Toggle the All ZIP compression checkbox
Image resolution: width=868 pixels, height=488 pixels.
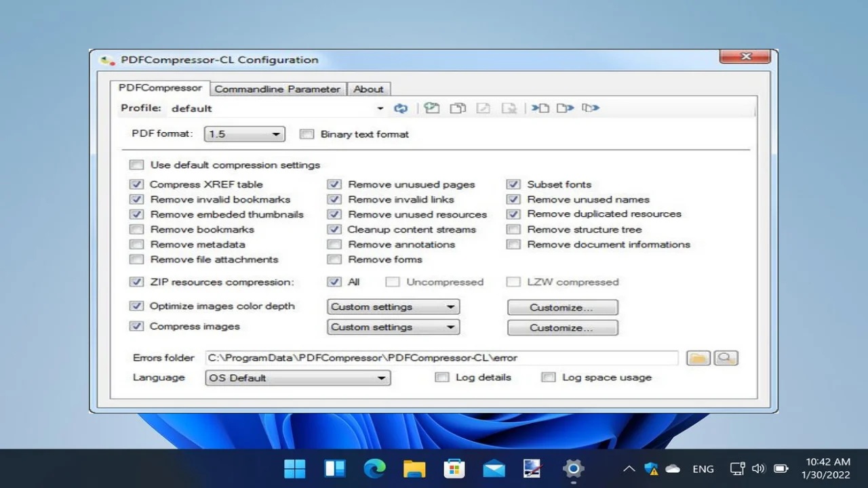334,282
